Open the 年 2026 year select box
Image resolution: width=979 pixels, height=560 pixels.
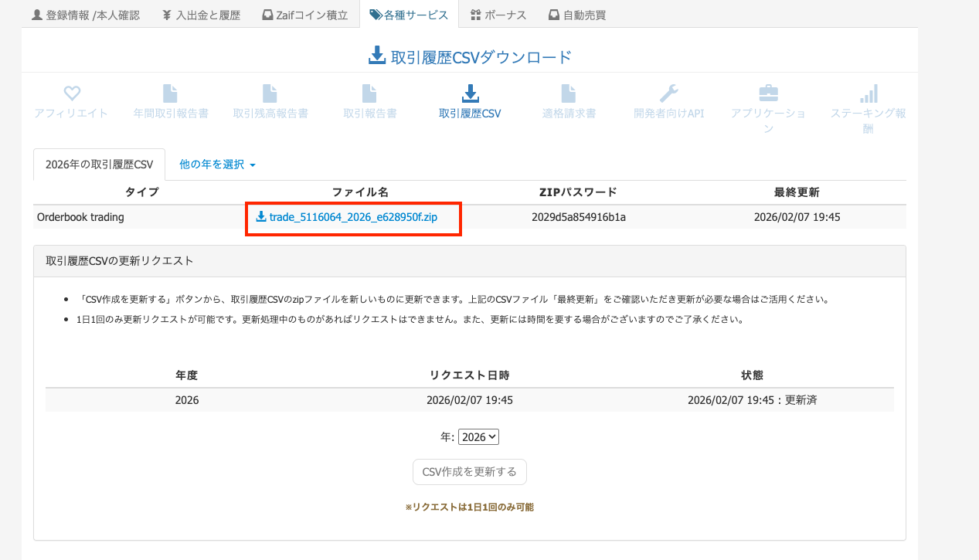pos(479,437)
